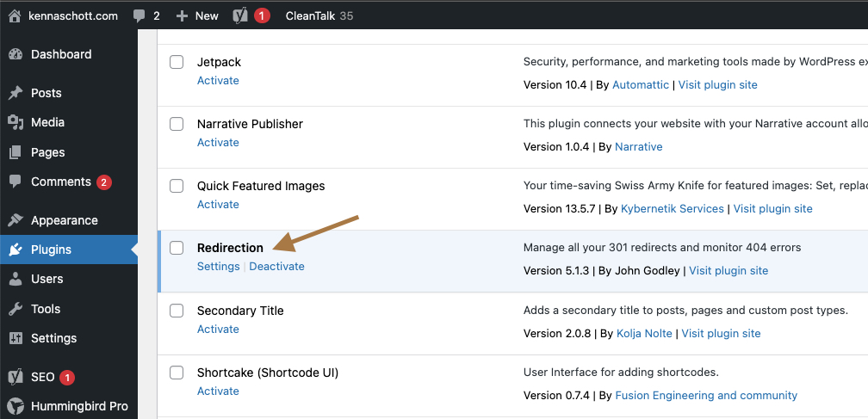The image size is (868, 419).
Task: Click the Hummingbird Pro icon in sidebar
Action: click(x=15, y=406)
